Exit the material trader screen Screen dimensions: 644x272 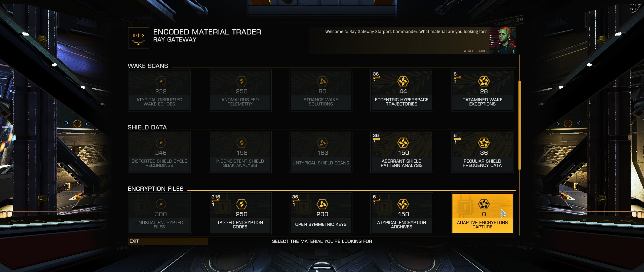click(x=168, y=241)
